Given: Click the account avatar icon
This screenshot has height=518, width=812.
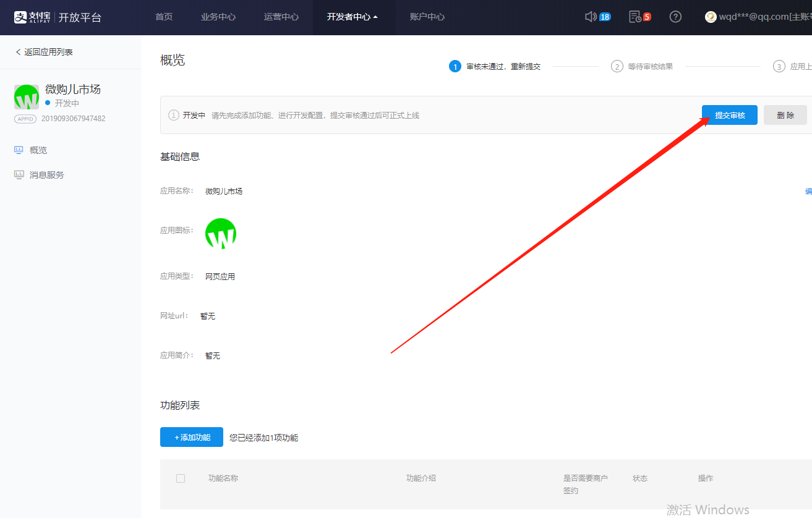Looking at the screenshot, I should click(x=711, y=17).
